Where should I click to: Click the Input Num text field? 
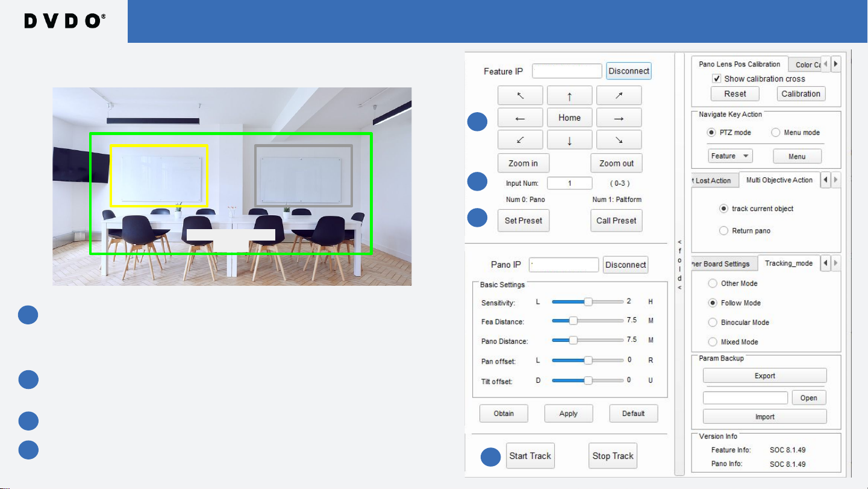tap(569, 183)
